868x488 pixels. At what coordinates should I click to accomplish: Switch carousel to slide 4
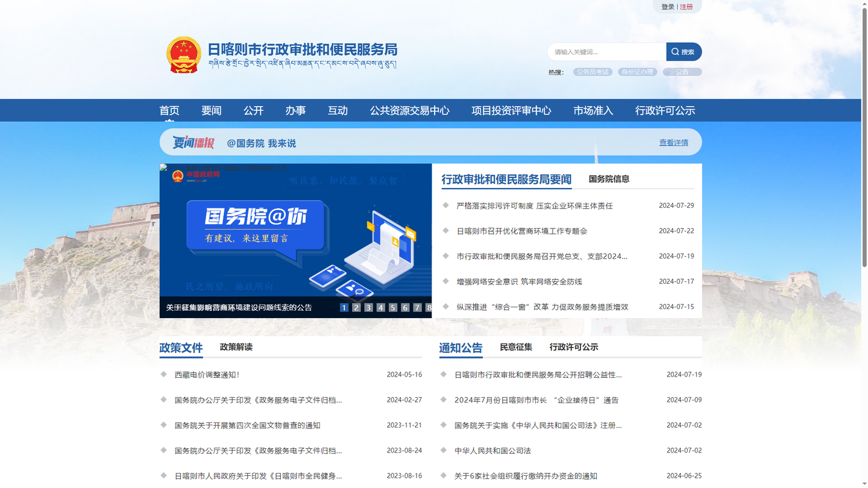click(x=380, y=307)
